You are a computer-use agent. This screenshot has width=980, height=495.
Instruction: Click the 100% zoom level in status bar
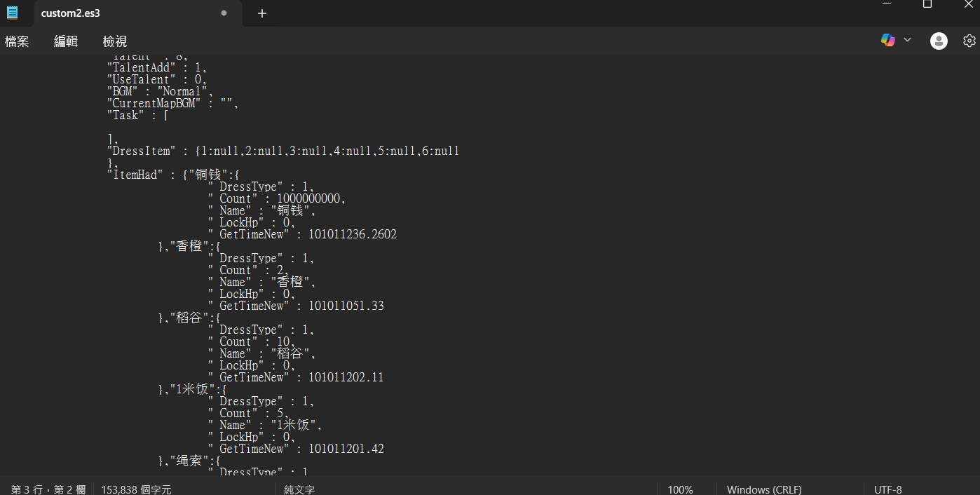click(x=680, y=489)
